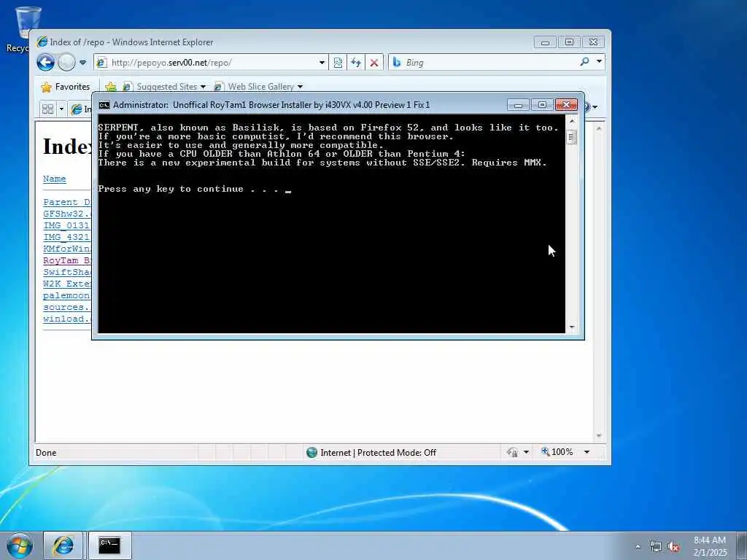This screenshot has height=560, width=747.
Task: Open the visited RoyTam link
Action: point(66,260)
